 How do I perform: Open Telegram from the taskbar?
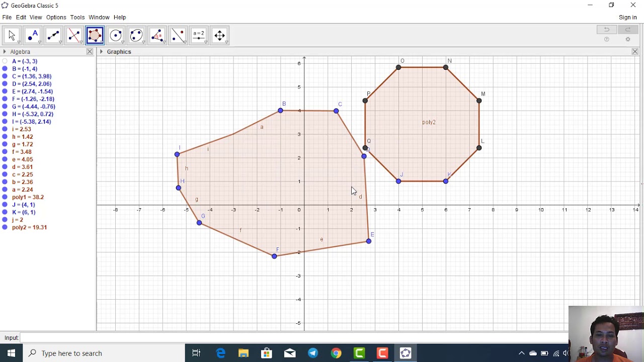click(313, 353)
